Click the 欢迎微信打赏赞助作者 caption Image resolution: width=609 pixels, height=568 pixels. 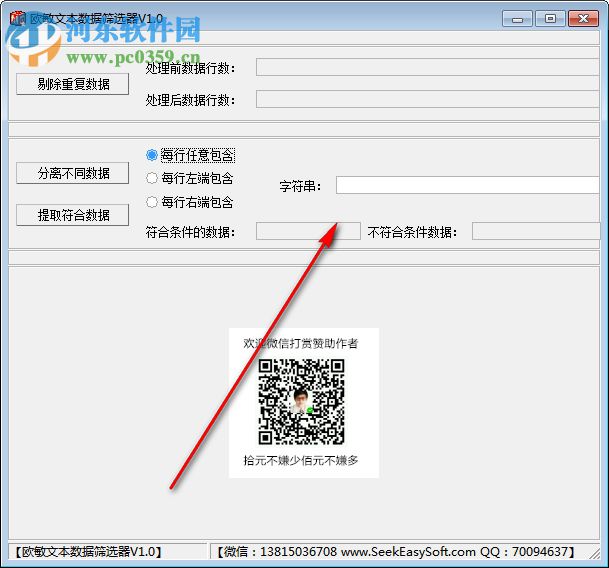(x=301, y=343)
